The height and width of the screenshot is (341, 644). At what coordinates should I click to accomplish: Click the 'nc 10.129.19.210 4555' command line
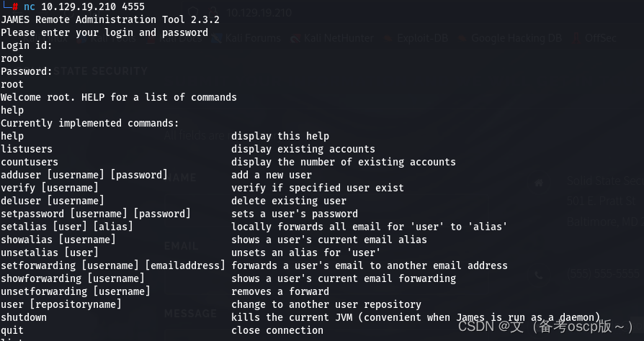[x=84, y=6]
